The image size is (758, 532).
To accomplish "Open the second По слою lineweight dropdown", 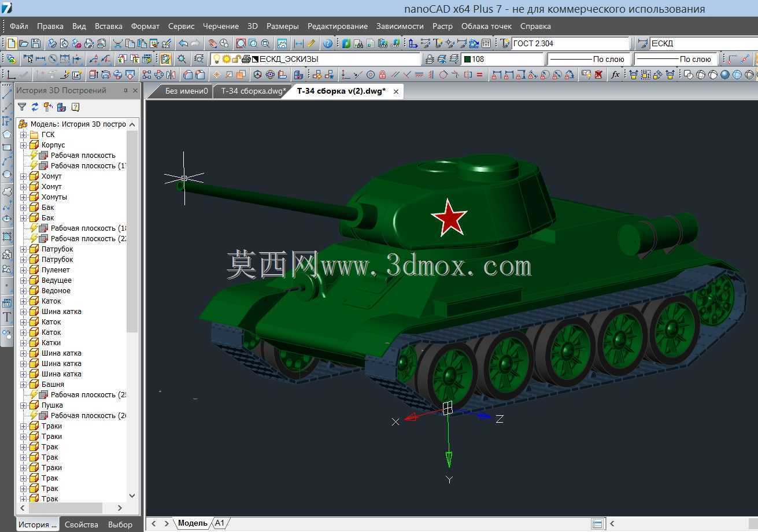I will tap(675, 59).
